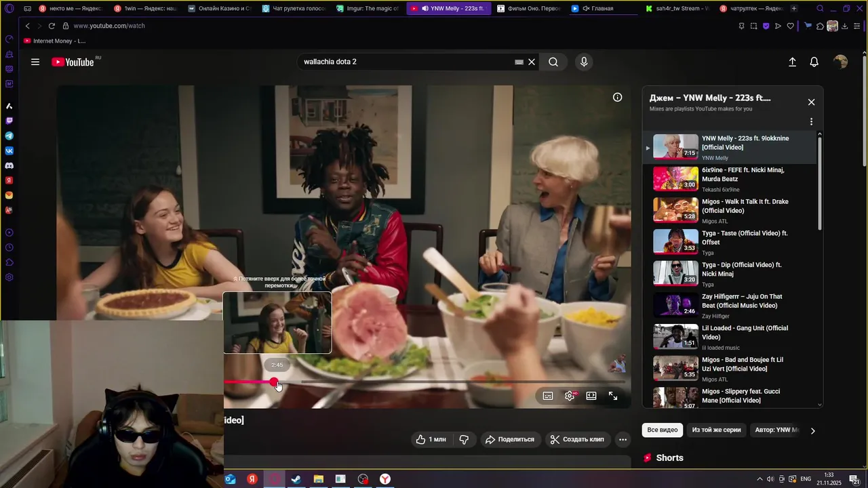The image size is (868, 488).
Task: Click the red video scrubber handle
Action: click(273, 382)
